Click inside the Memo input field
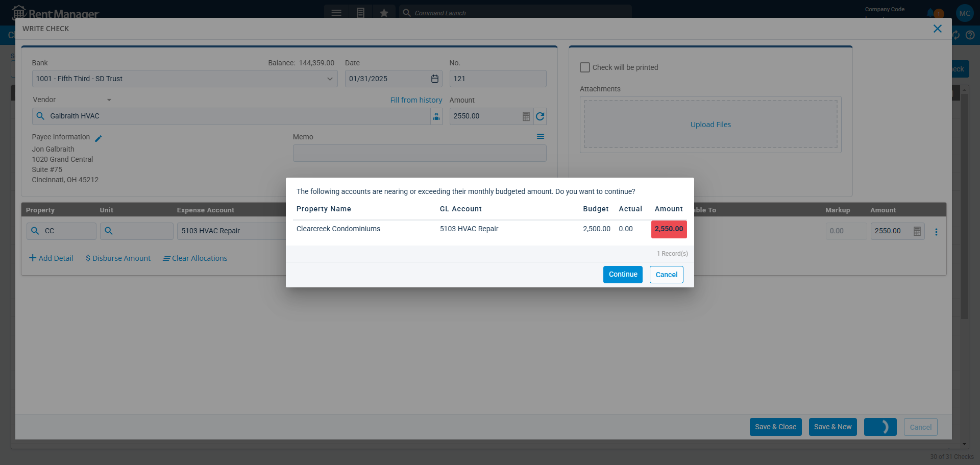The height and width of the screenshot is (465, 980). 420,153
